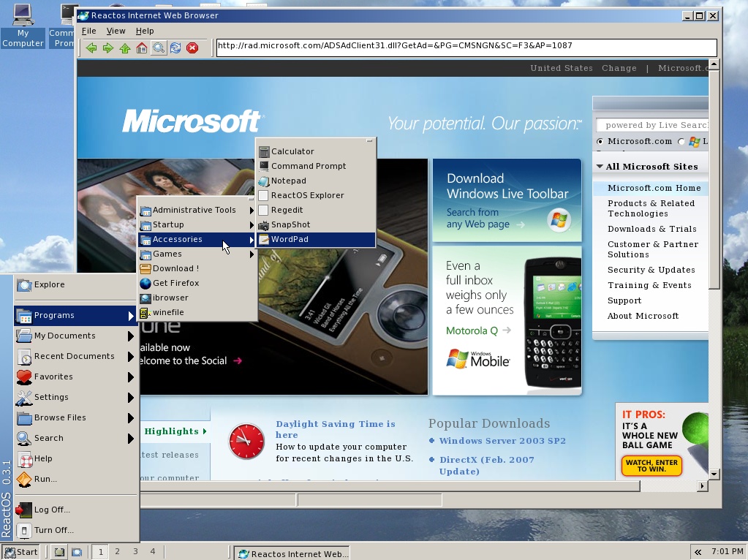748x560 pixels.
Task: Click the horizontal scrollbar's right arrow
Action: (702, 486)
